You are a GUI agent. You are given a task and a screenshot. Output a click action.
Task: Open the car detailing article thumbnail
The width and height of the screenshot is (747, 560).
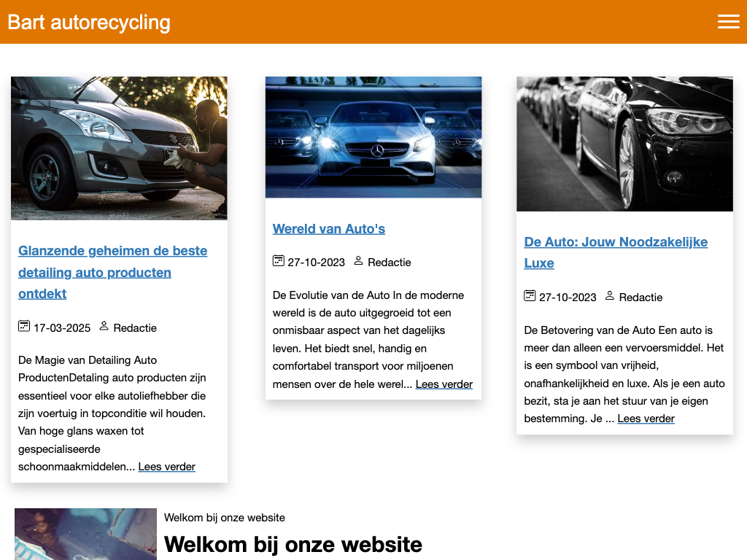coord(119,148)
